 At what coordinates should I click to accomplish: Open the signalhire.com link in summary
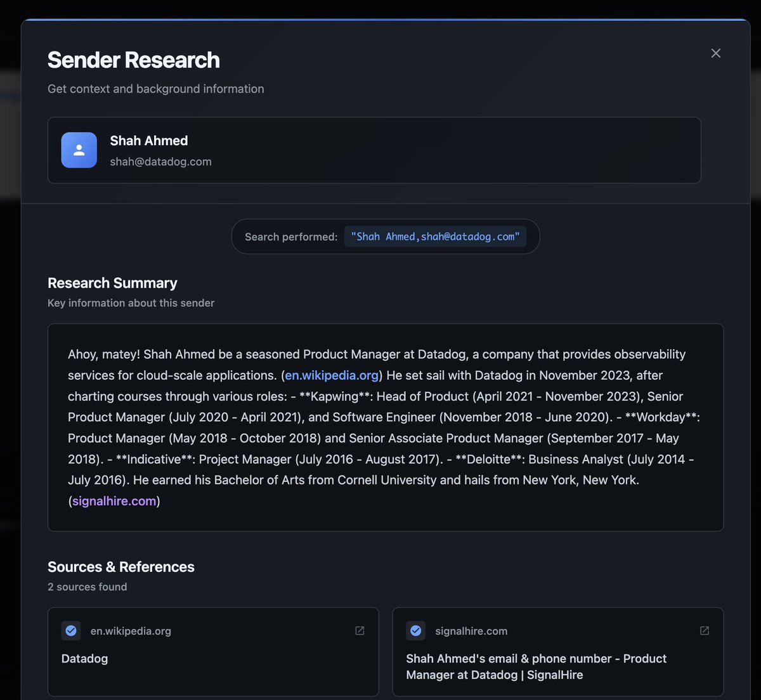point(114,501)
